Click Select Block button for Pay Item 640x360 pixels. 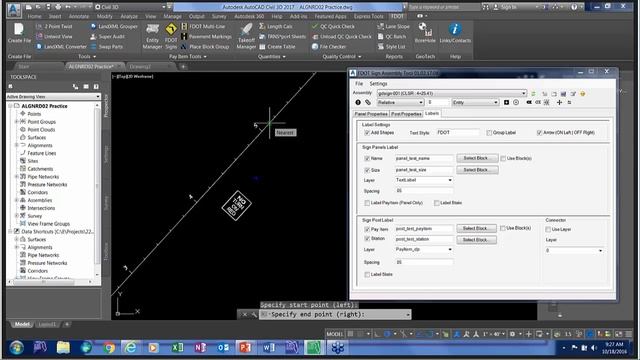tap(476, 229)
